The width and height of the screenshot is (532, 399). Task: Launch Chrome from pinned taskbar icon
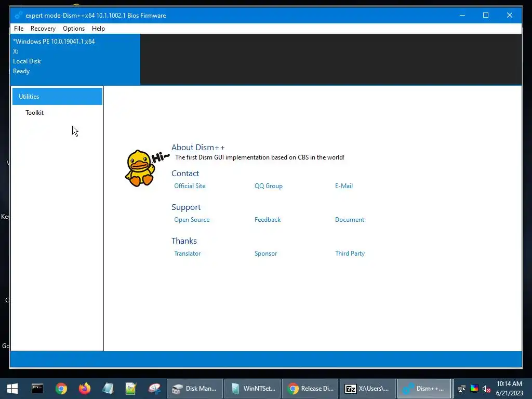61,389
